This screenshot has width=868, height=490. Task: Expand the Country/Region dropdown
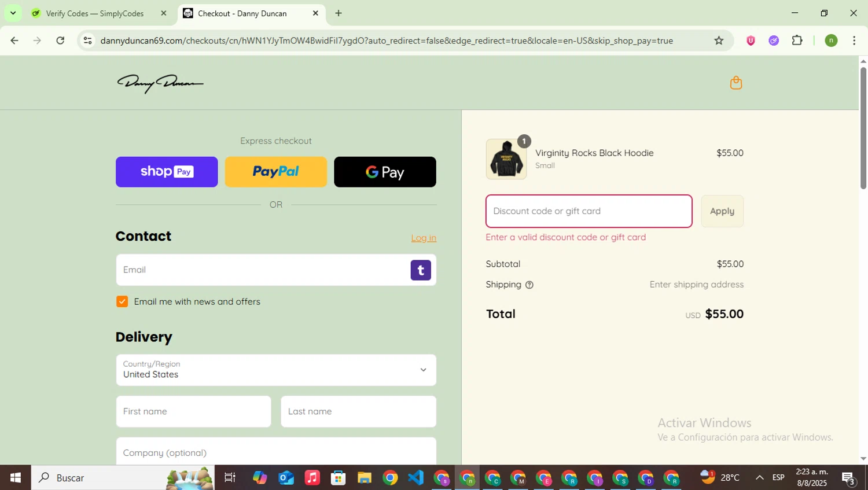pyautogui.click(x=276, y=370)
